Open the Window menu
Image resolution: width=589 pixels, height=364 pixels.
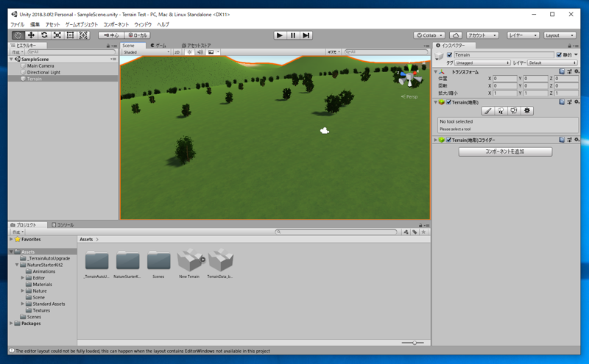[143, 24]
